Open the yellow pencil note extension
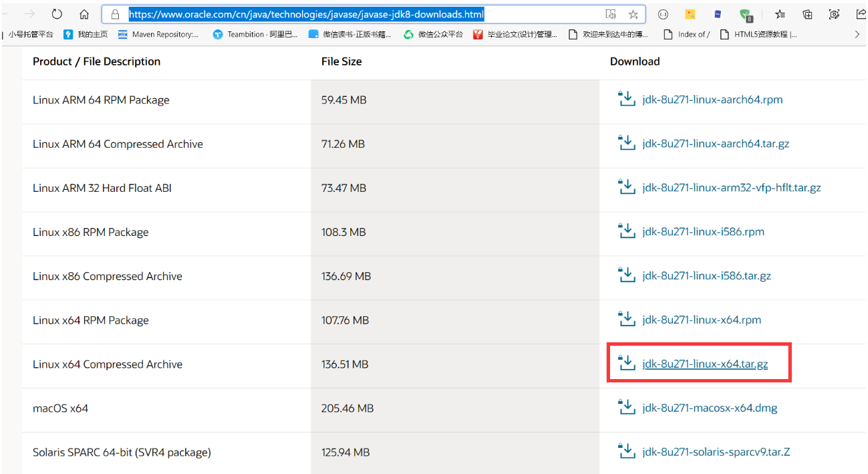868x474 pixels. pos(690,14)
